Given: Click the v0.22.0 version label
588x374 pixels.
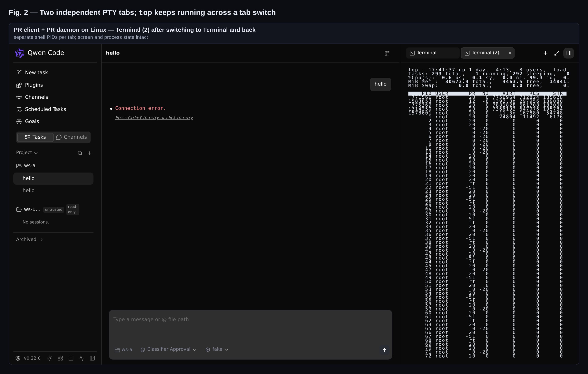Looking at the screenshot, I should (x=32, y=358).
